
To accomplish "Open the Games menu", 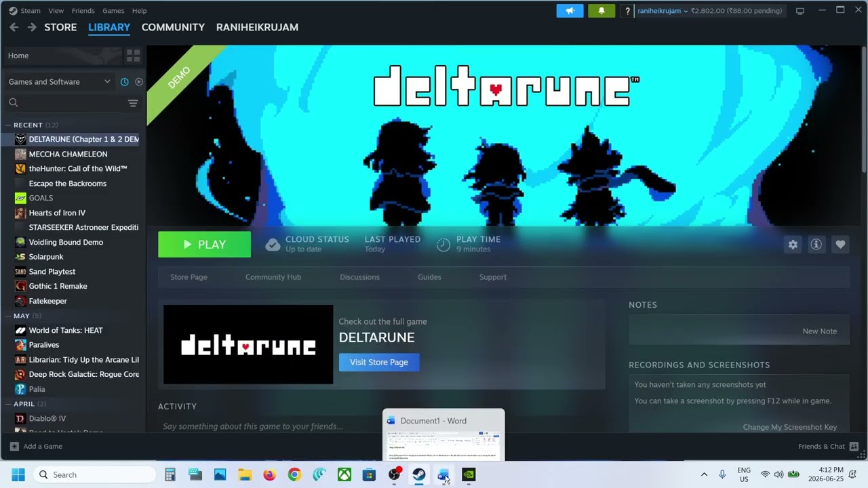I will click(x=113, y=11).
